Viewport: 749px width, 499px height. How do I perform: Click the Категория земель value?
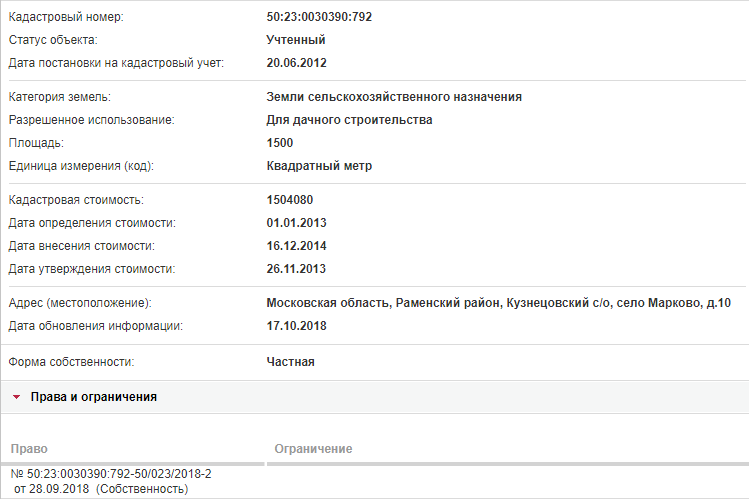coord(394,97)
